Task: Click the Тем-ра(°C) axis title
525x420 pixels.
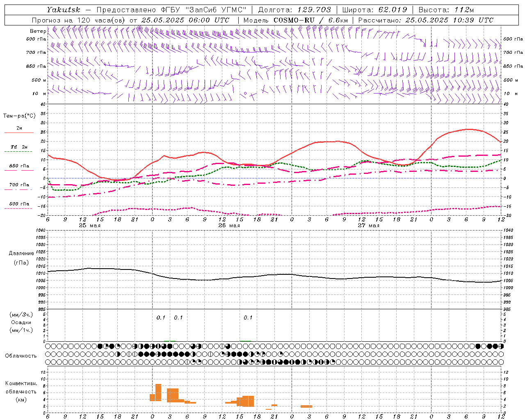Action: tap(19, 116)
